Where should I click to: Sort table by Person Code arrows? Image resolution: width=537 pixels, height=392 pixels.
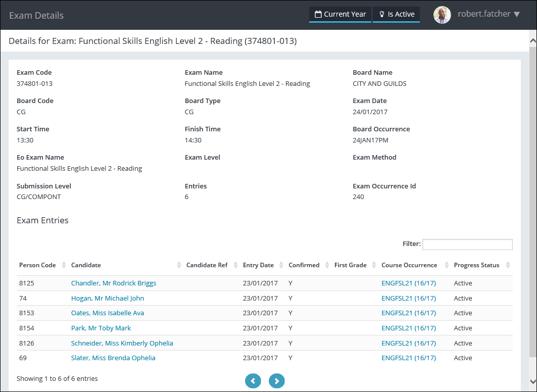coord(64,265)
